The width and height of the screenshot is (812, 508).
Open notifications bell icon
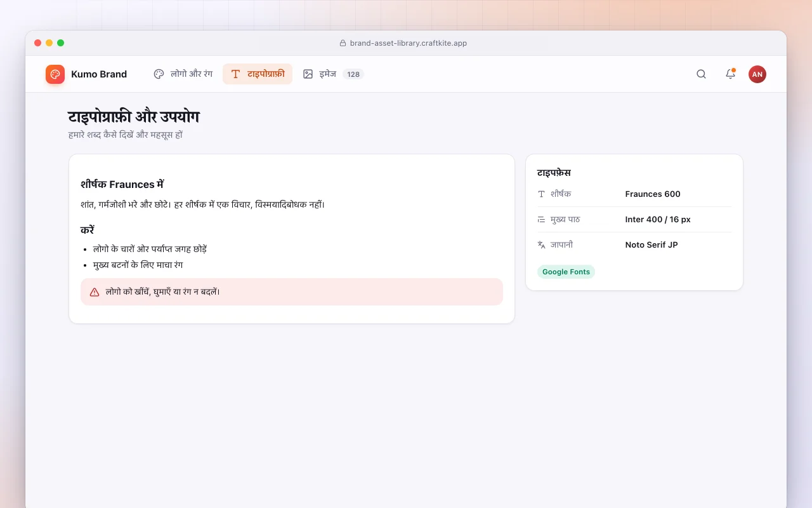[x=730, y=74]
